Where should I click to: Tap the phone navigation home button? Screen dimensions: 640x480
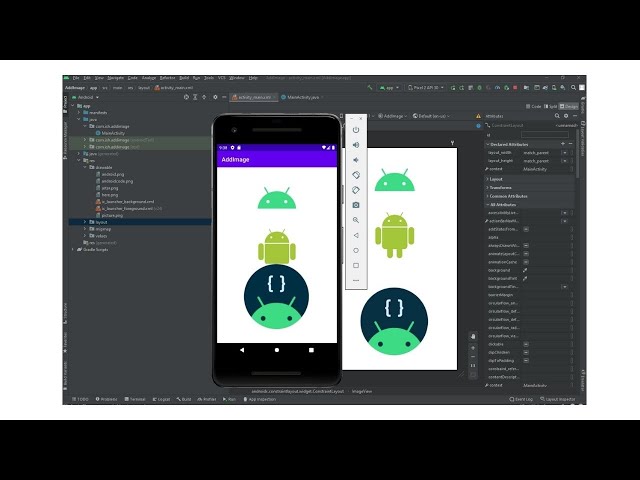click(x=277, y=350)
